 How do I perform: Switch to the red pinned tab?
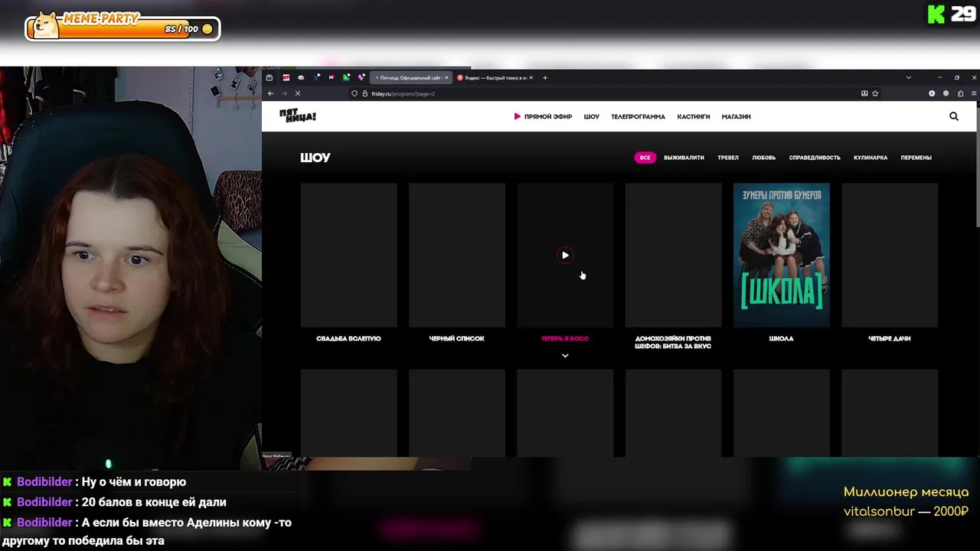pos(286,77)
